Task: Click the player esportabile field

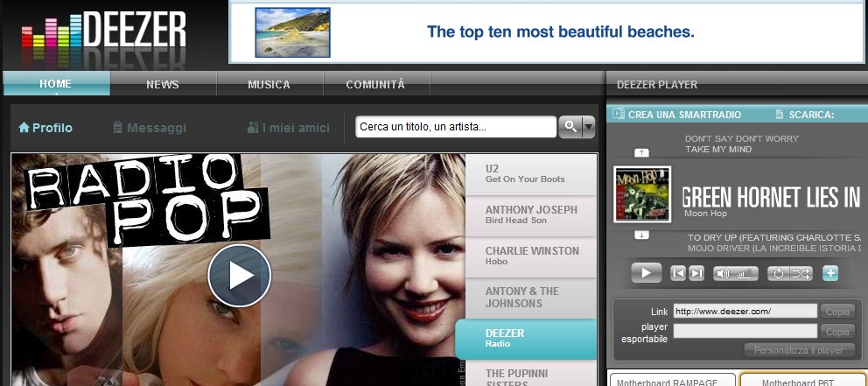Action: [x=745, y=331]
